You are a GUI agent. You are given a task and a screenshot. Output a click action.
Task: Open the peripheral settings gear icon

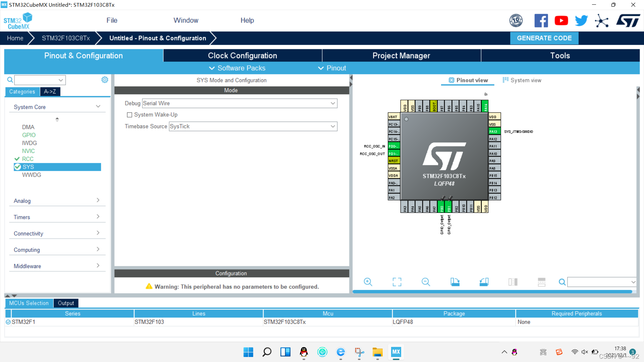[105, 80]
